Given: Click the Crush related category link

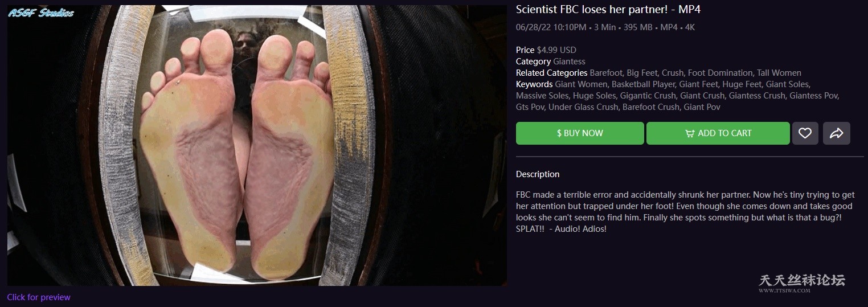Looking at the screenshot, I should pos(672,73).
